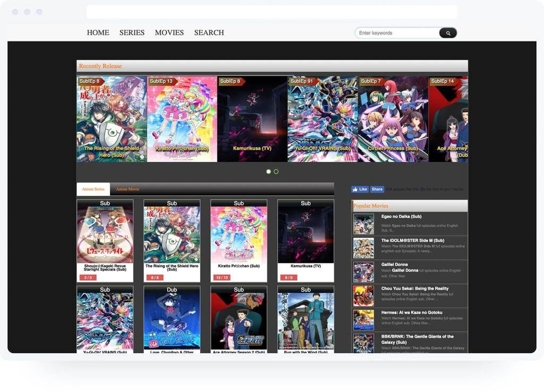Image resolution: width=544 pixels, height=392 pixels.
Task: Open the Kiratto Pri☆chan grid card poster
Action: 239,234
